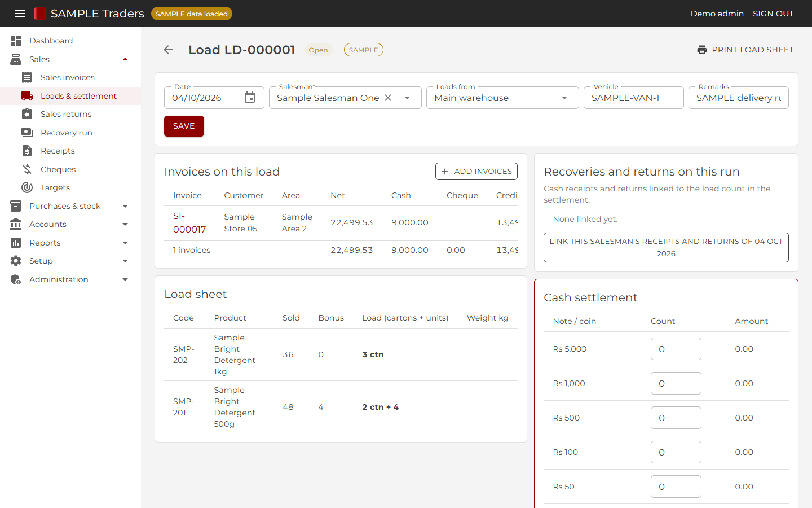Click the SAMPLE chip next to load title
812x508 pixels.
pyautogui.click(x=363, y=50)
